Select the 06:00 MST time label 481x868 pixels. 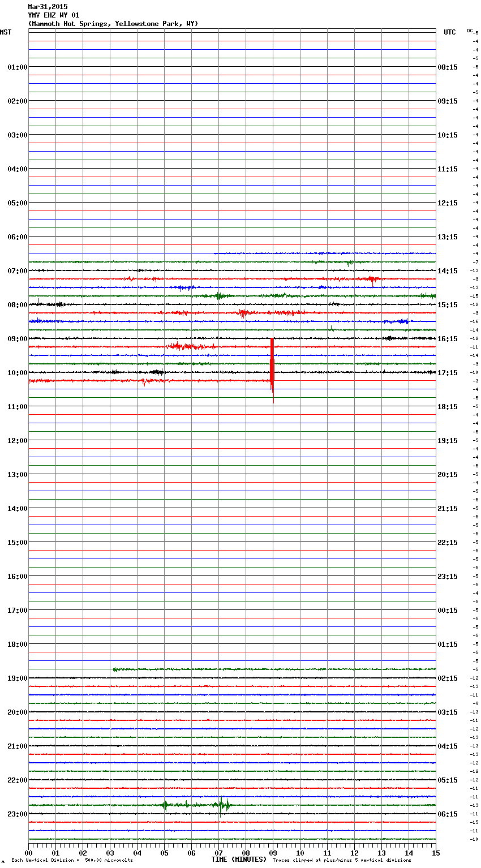pos(18,237)
